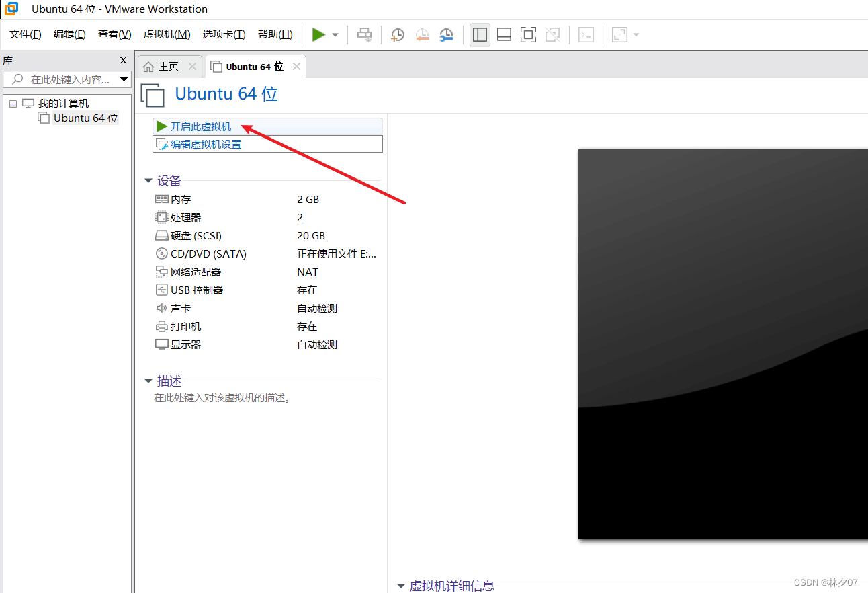
Task: Click the CD/DVD (SATA) disc icon
Action: 161,253
